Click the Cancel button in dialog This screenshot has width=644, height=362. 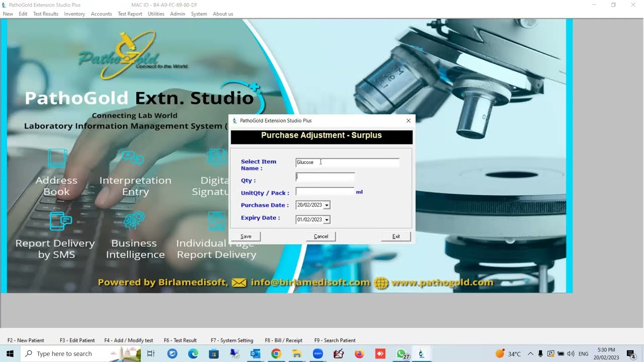click(321, 236)
